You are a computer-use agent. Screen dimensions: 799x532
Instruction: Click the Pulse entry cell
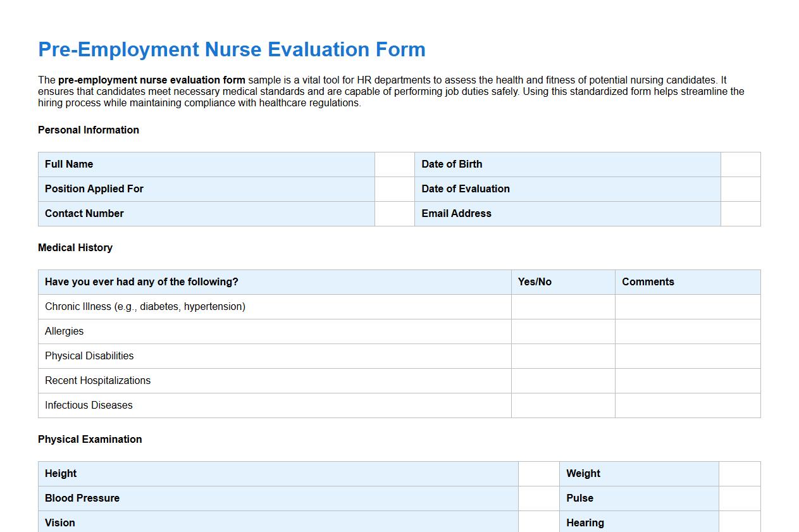point(739,498)
